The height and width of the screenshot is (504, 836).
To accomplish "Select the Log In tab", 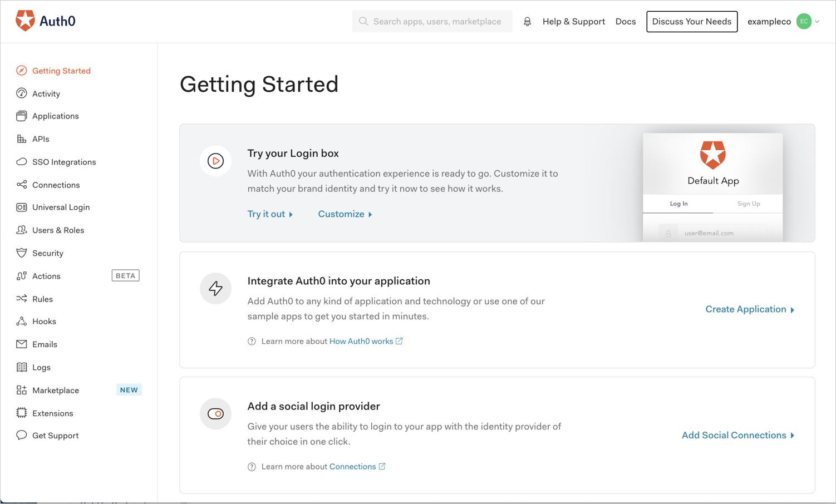I will [x=678, y=204].
